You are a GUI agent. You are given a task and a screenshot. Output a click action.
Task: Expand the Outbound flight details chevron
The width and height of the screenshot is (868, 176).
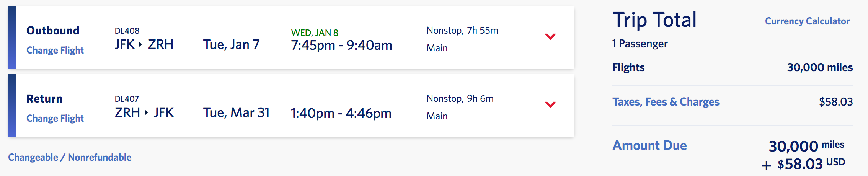pyautogui.click(x=550, y=37)
